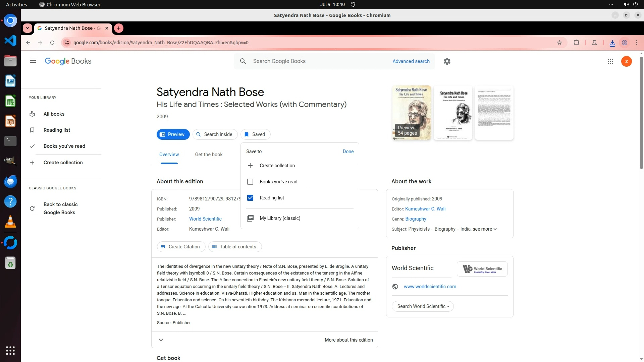644x362 pixels.
Task: Switch to Get the book tab
Action: point(209,155)
